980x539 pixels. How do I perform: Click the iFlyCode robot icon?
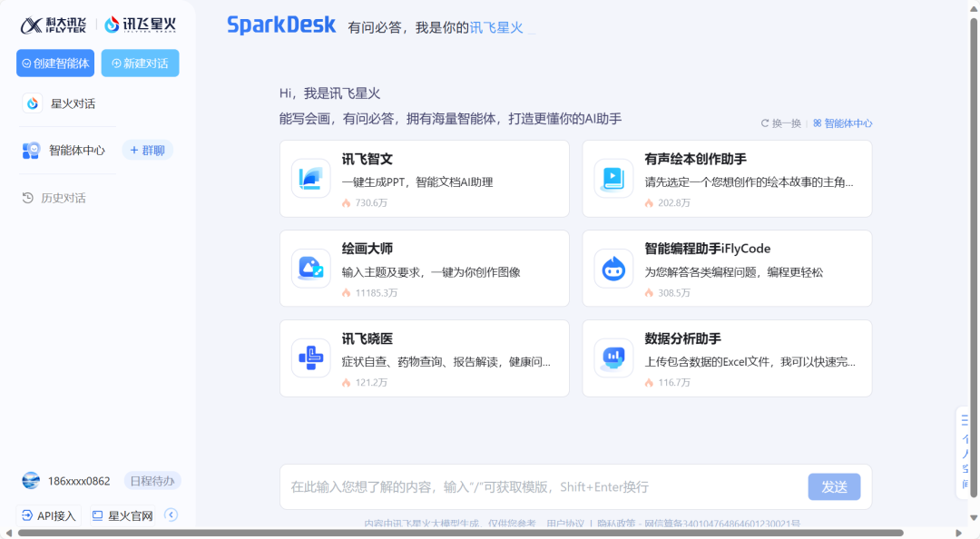click(x=613, y=269)
